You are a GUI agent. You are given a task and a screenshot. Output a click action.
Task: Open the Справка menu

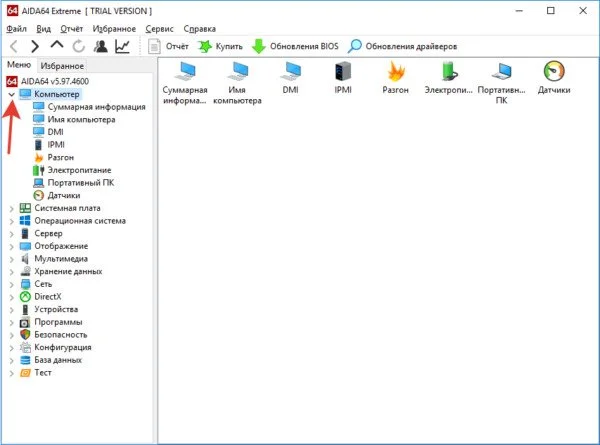pyautogui.click(x=200, y=29)
